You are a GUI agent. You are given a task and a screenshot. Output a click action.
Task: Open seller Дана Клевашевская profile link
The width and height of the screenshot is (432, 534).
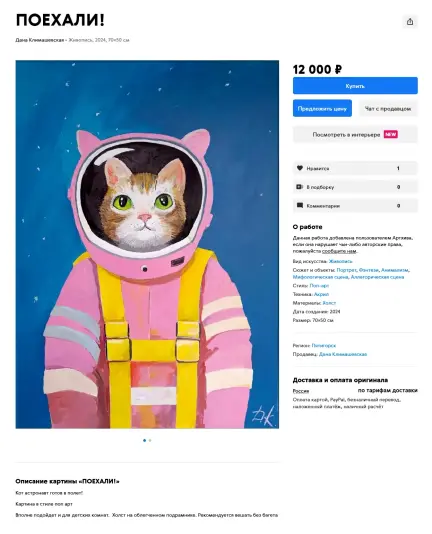343,354
